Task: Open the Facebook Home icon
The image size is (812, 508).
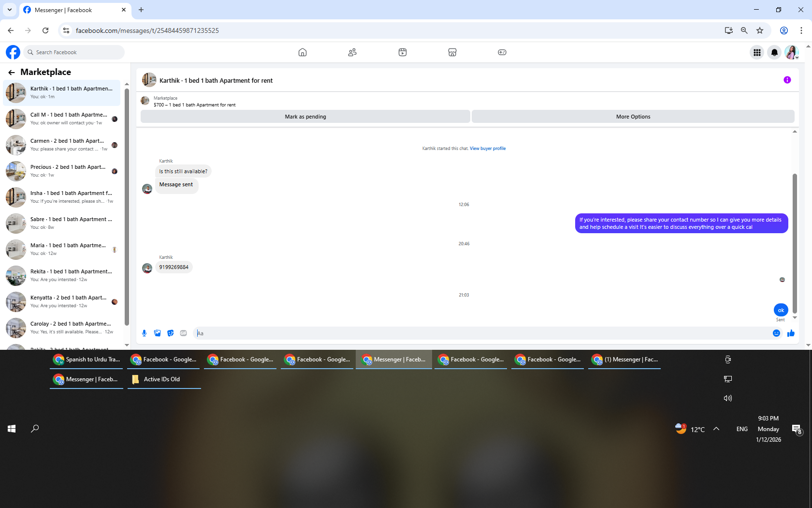Action: coord(303,52)
